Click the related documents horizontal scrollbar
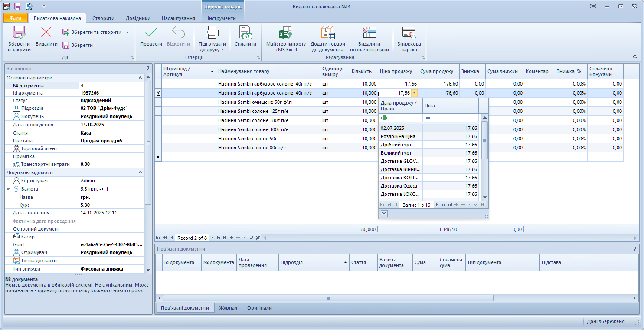 click(328, 298)
